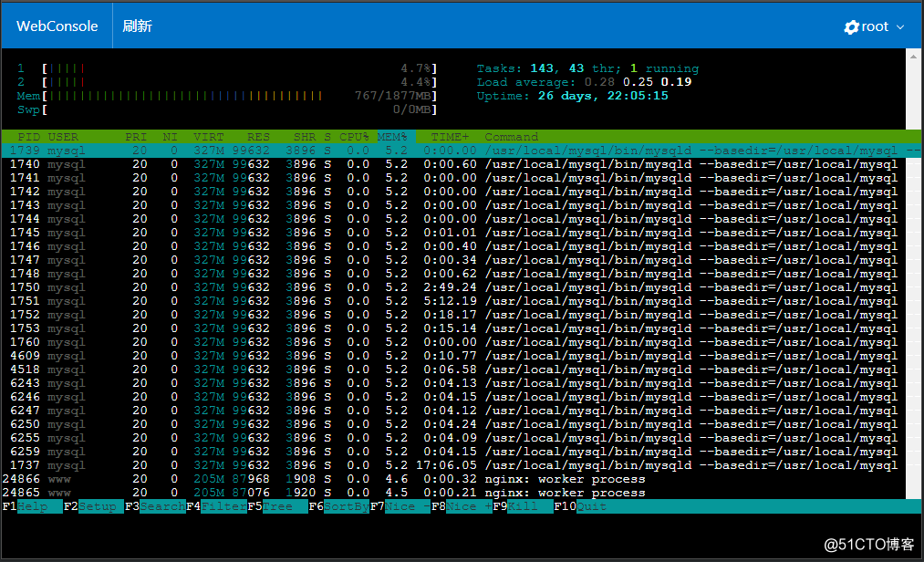Select process row with PID 1737
This screenshot has width=924, height=562.
click(x=453, y=465)
